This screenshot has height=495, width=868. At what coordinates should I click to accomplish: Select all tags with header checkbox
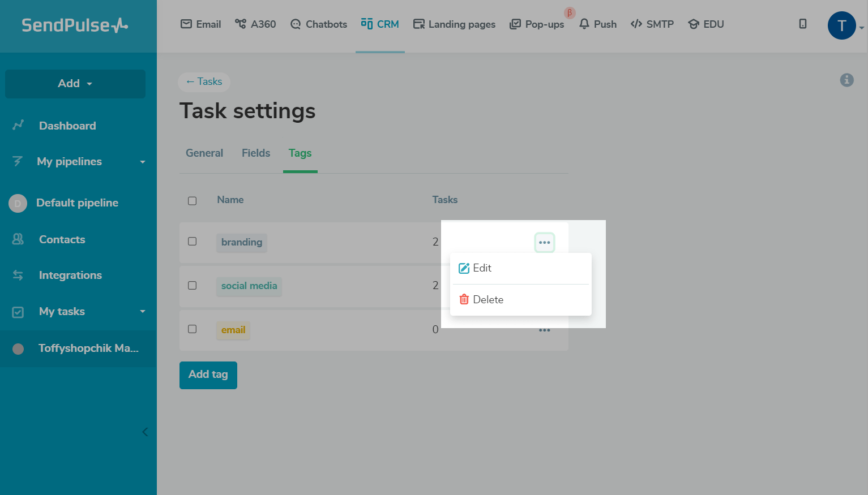[193, 201]
